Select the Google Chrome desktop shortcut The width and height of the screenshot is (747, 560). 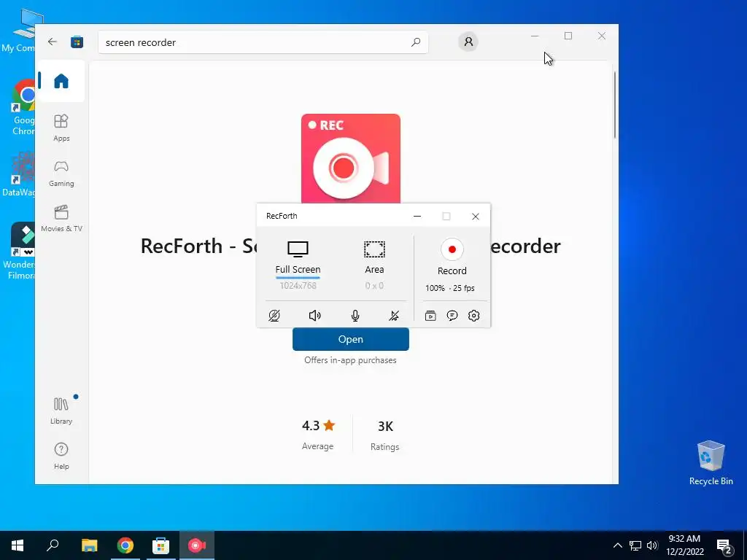(x=23, y=107)
